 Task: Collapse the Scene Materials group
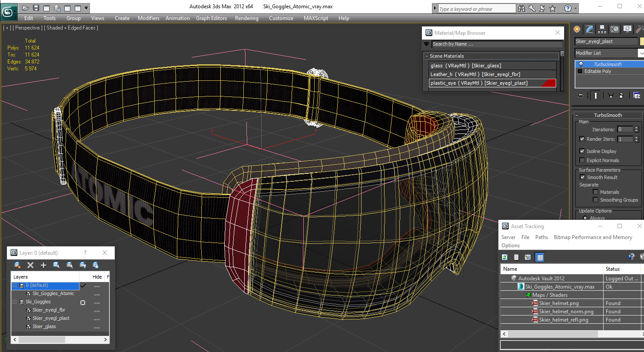(426, 56)
